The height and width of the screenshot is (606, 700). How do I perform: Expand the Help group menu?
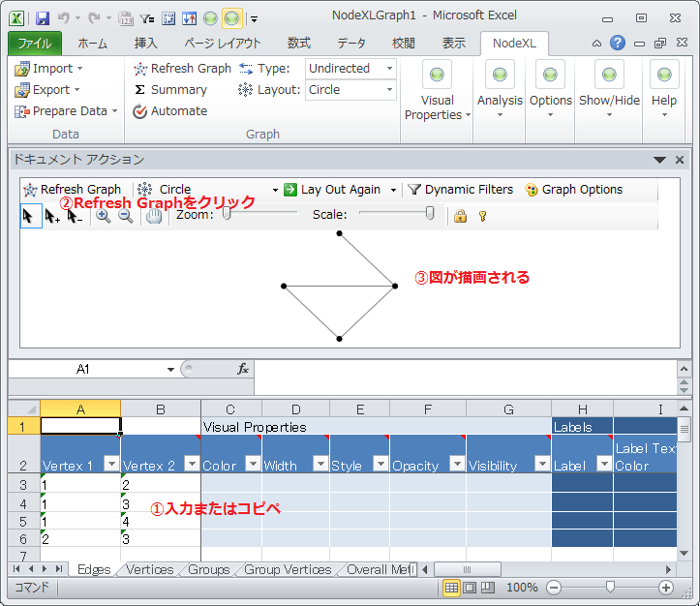[x=664, y=89]
